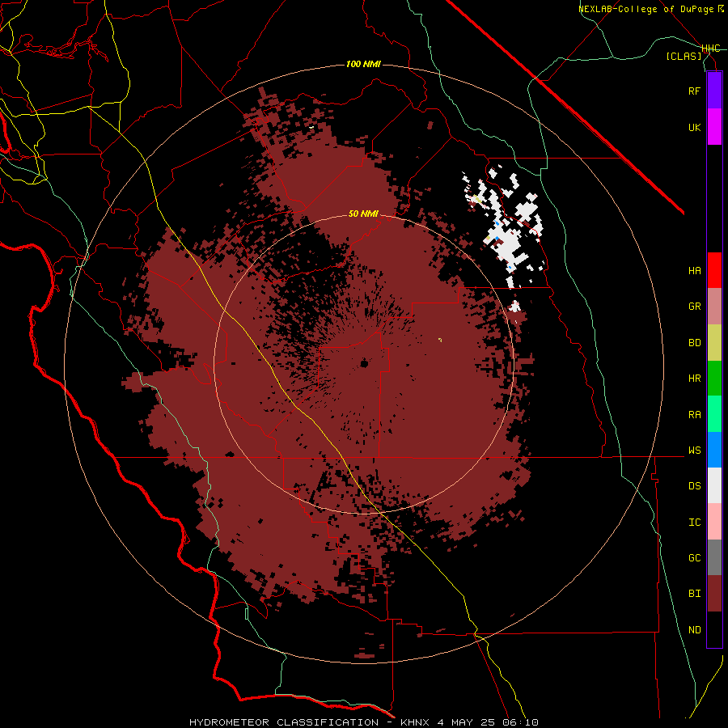Click the GC legend label
The image size is (728, 728).
click(694, 558)
